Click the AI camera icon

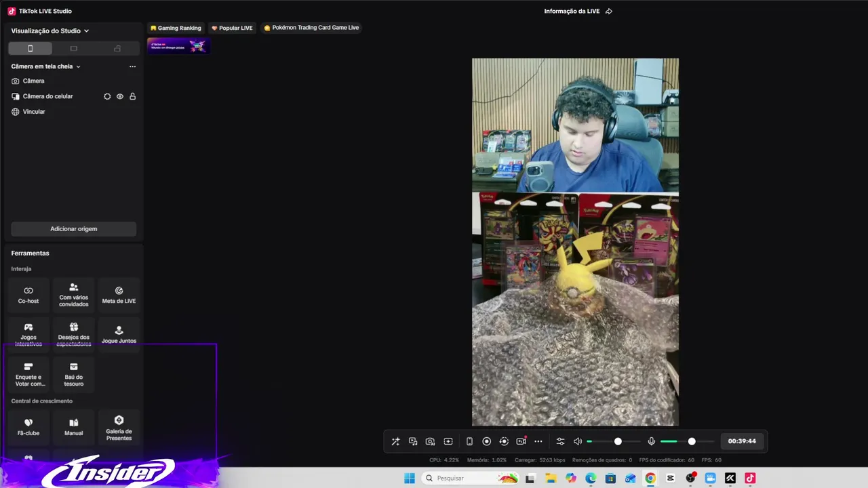430,441
